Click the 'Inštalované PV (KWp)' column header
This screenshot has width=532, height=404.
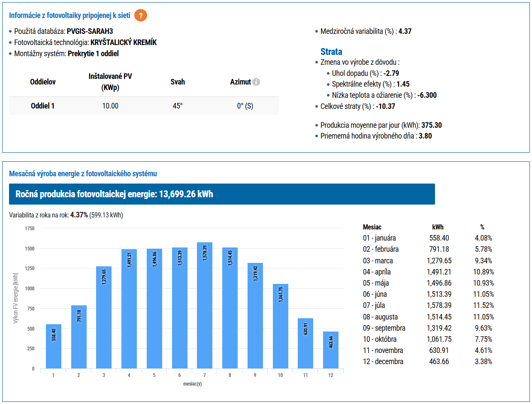(110, 82)
